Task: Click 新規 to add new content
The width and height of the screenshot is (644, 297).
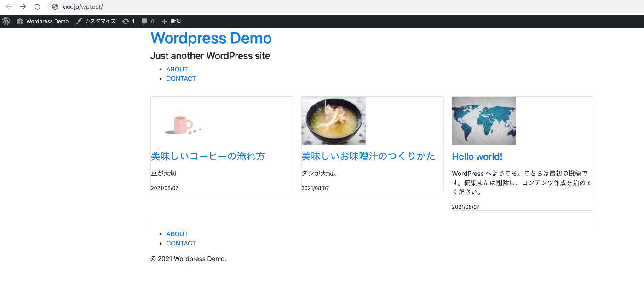Action: coord(171,21)
